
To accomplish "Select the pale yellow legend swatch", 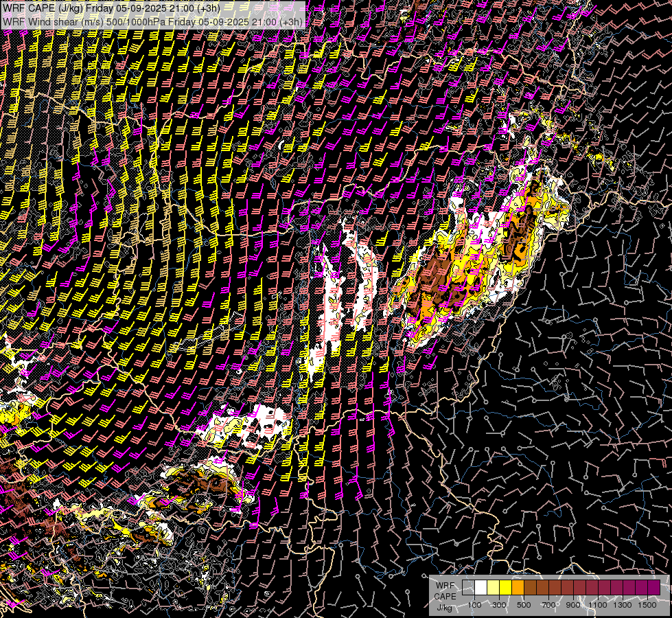I will pyautogui.click(x=494, y=588).
